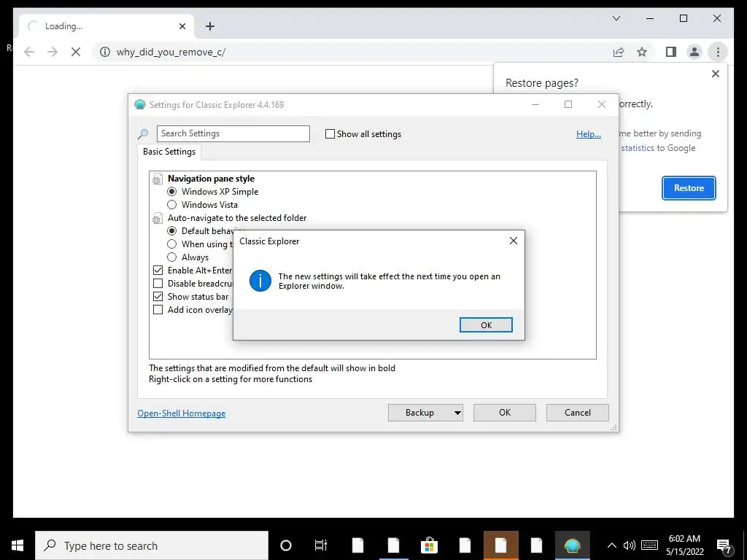
Task: Click the share page icon
Action: (x=619, y=52)
